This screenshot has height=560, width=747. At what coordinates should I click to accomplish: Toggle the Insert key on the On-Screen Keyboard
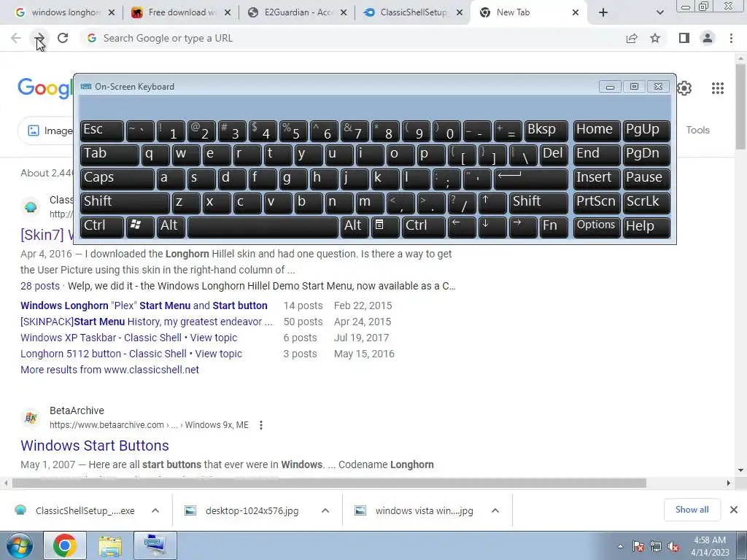point(597,179)
